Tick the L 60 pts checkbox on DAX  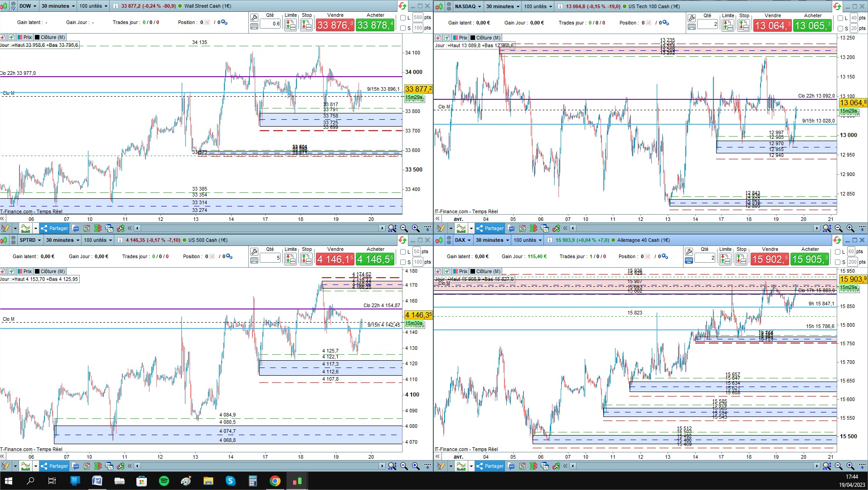click(838, 252)
